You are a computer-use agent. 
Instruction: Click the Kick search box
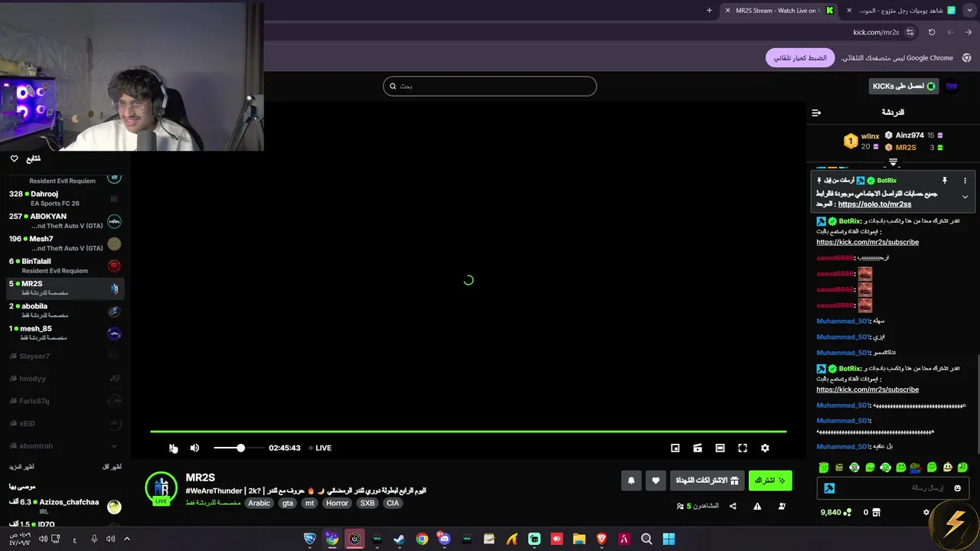click(x=490, y=86)
